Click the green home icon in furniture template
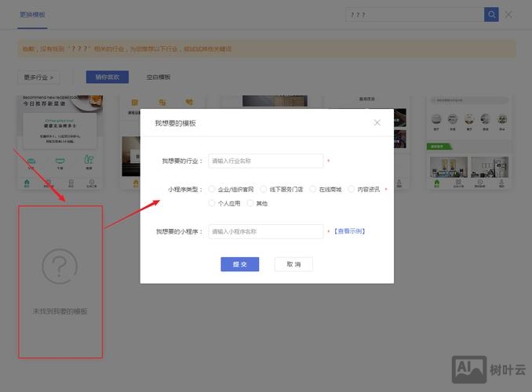Viewport: 532px width, 392px height. 436,183
